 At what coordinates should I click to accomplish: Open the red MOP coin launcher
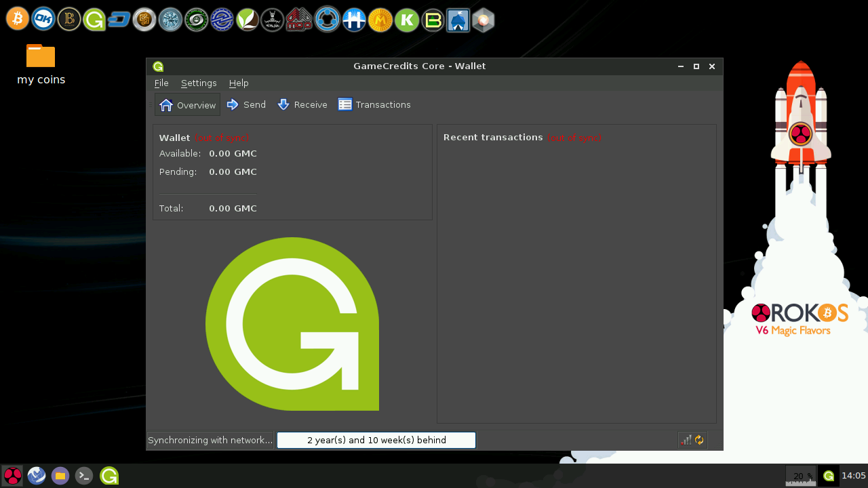pyautogui.click(x=298, y=20)
